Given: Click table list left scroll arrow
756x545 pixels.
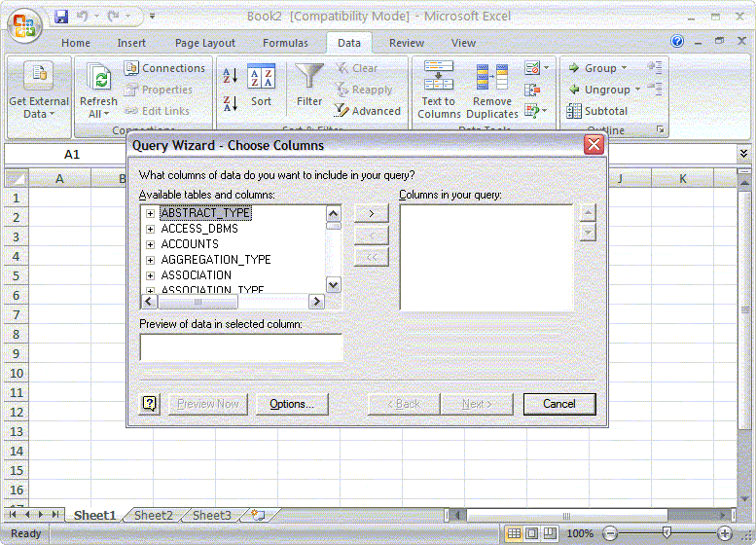Looking at the screenshot, I should 149,302.
